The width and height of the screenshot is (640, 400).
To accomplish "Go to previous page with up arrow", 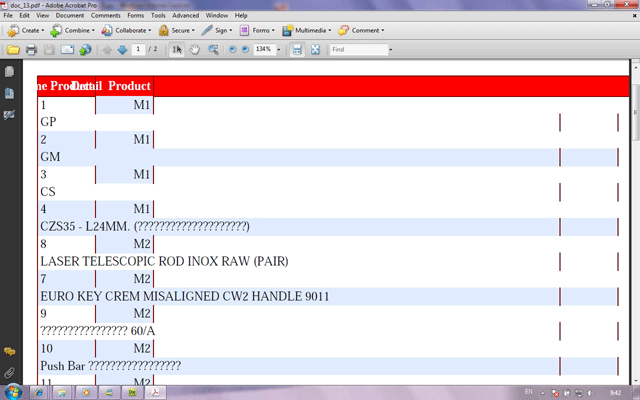I will coord(107,50).
